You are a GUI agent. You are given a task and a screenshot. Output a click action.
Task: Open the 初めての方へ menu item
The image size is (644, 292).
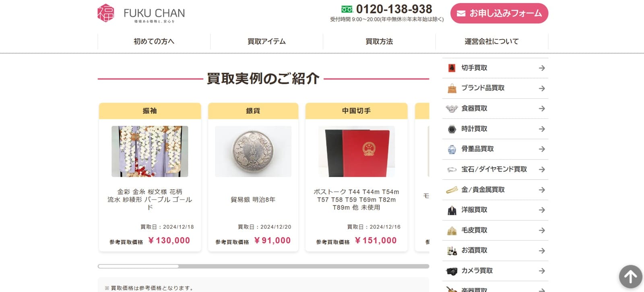tap(154, 41)
